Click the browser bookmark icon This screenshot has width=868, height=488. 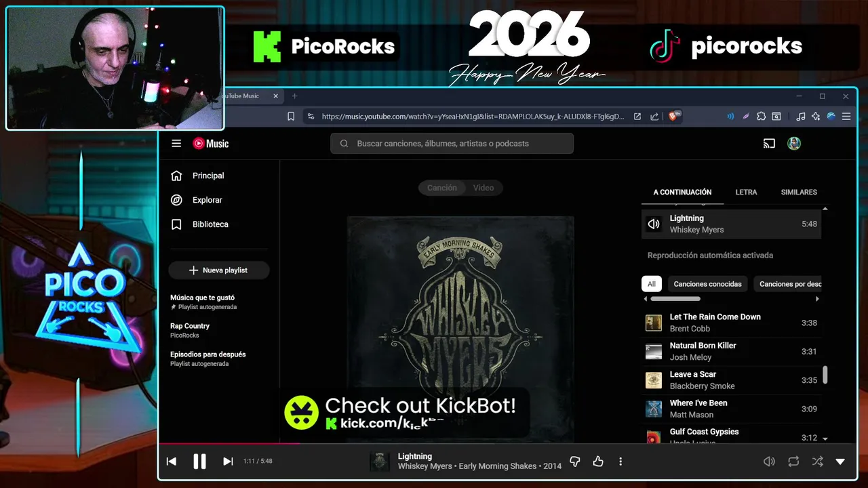pos(291,117)
